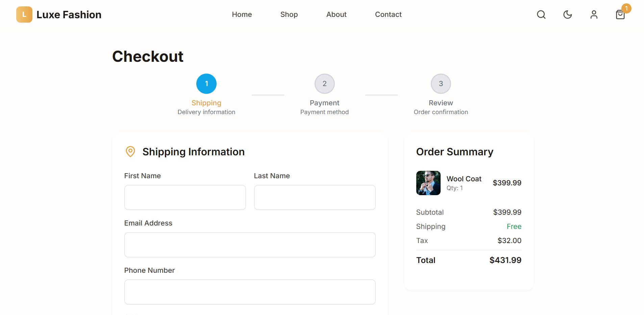The image size is (644, 315).
Task: Open the user account icon
Action: point(594,15)
